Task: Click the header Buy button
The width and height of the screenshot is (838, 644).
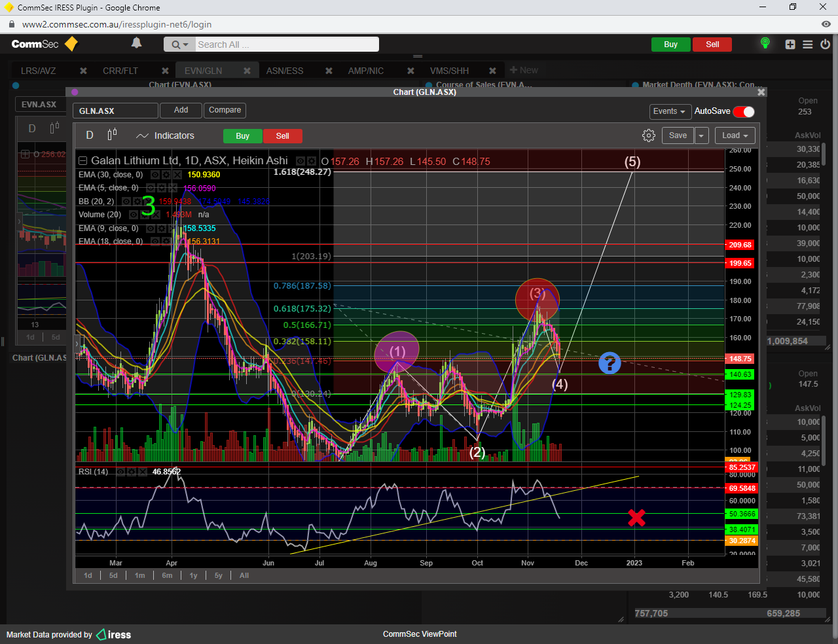Action: coord(670,45)
